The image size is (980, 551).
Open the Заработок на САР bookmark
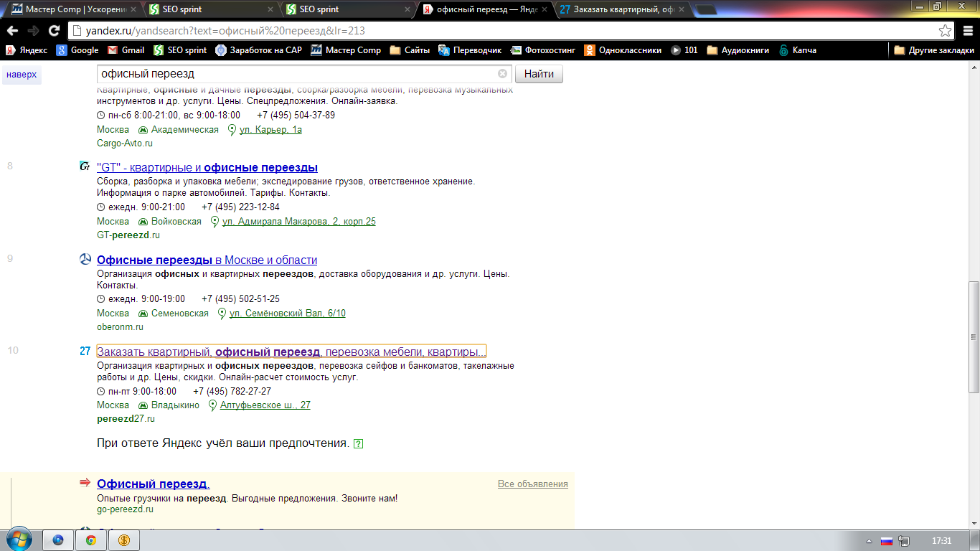coord(259,50)
